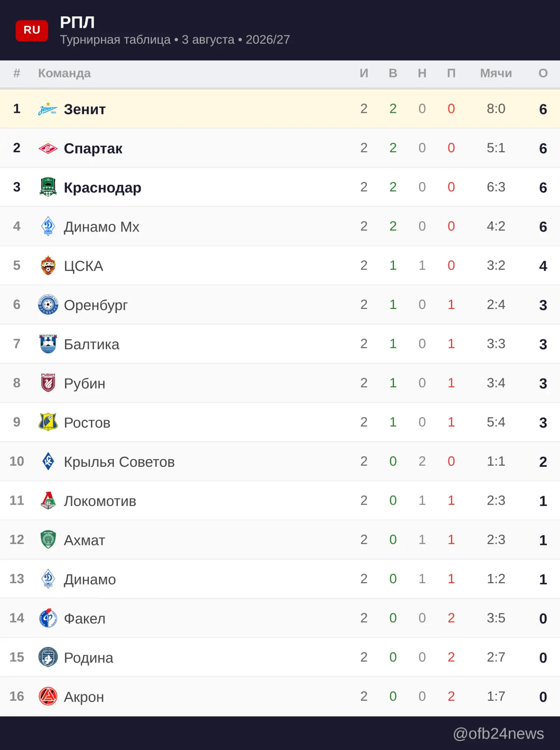Sort table by Мячи column header
This screenshot has width=560, height=750.
(x=496, y=73)
